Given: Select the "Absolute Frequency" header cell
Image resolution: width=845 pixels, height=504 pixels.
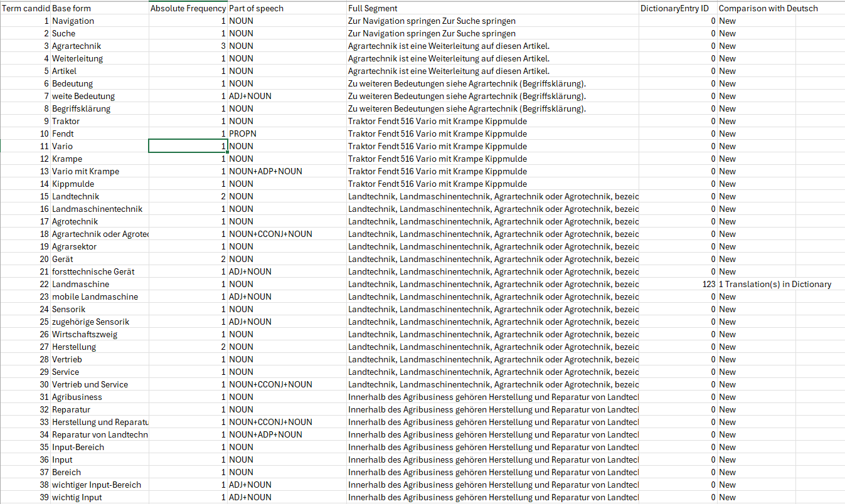Looking at the screenshot, I should click(x=188, y=8).
